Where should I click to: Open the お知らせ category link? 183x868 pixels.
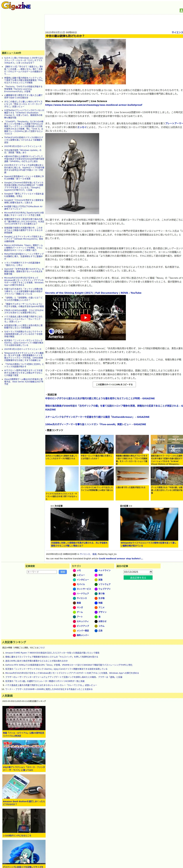coord(102,621)
